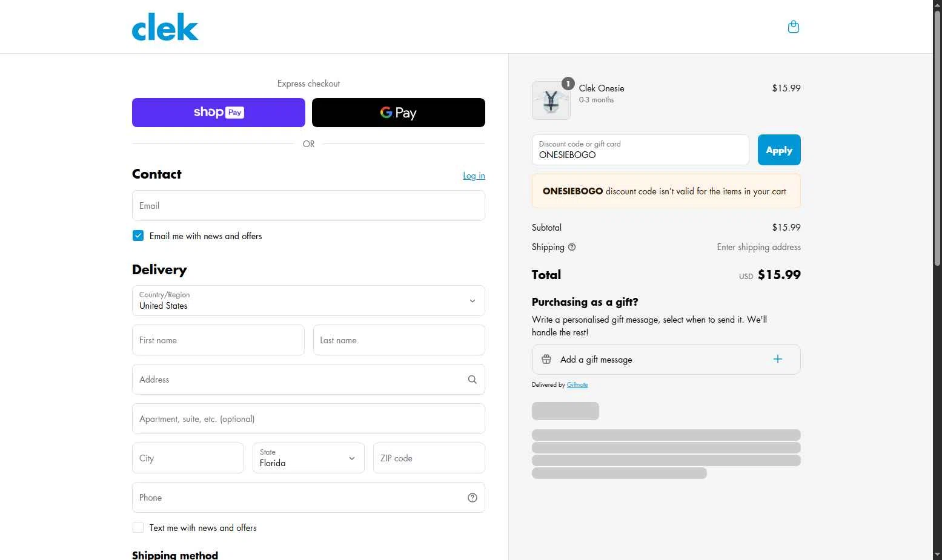Click the gift box icon
Viewport: 942px width, 560px height.
click(546, 359)
